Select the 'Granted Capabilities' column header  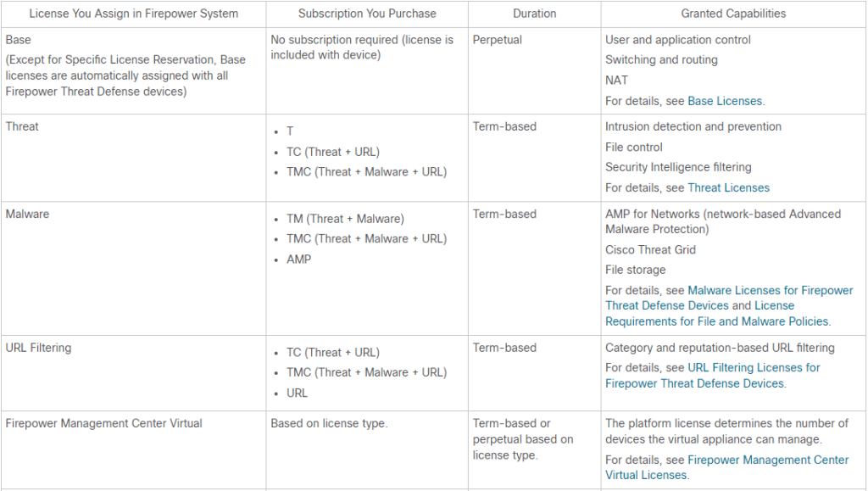point(733,14)
